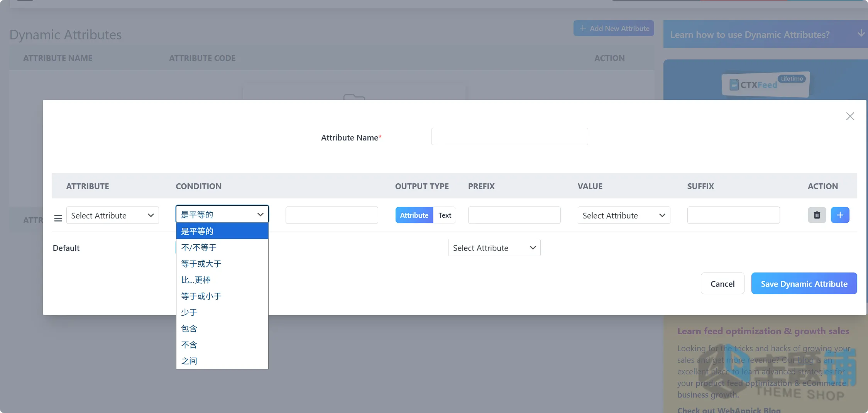The image size is (868, 413).
Task: Click the trash delete row icon
Action: pos(817,215)
